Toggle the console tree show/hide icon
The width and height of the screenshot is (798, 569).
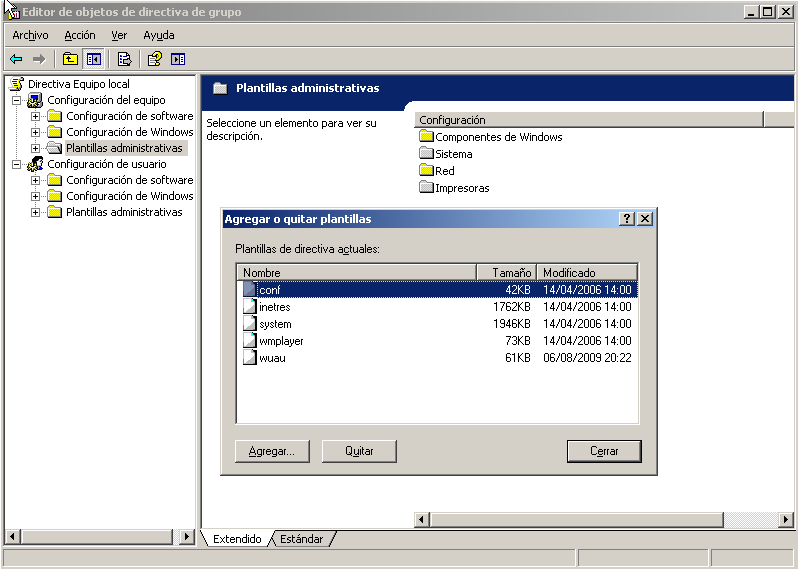tap(93, 59)
